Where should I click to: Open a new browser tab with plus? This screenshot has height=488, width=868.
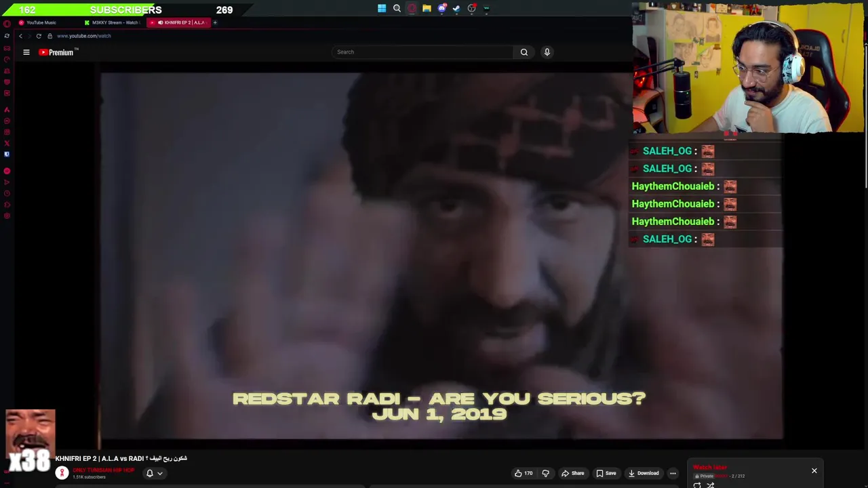215,22
